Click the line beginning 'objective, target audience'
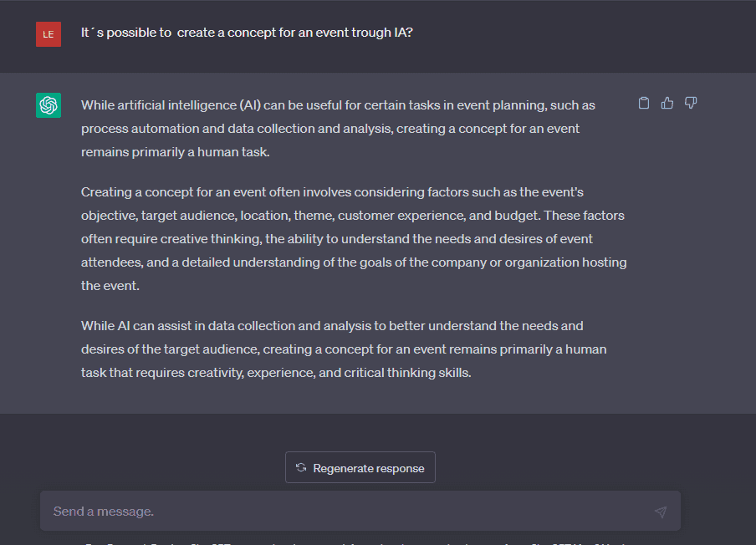The image size is (756, 545). (x=353, y=216)
